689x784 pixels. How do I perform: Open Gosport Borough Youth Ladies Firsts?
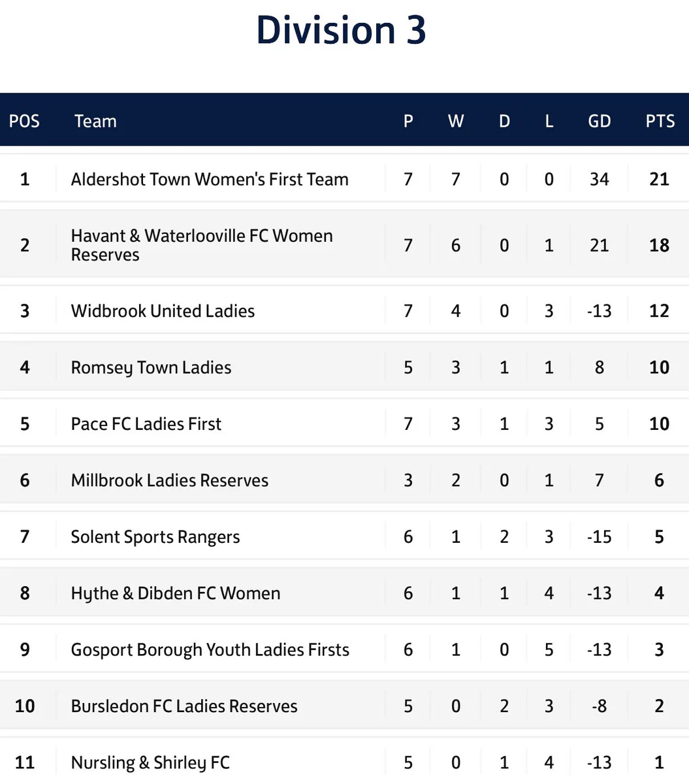pos(210,649)
